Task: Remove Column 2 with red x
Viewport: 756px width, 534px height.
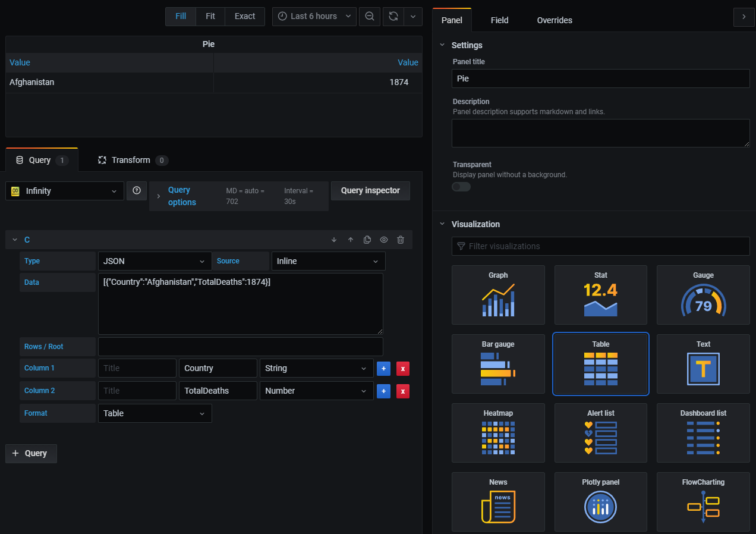Action: pyautogui.click(x=403, y=391)
